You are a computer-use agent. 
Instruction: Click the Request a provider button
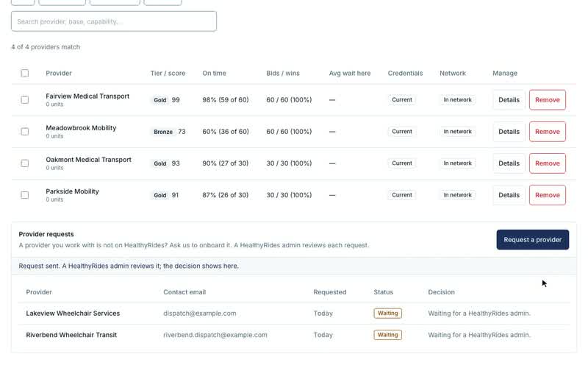click(532, 240)
